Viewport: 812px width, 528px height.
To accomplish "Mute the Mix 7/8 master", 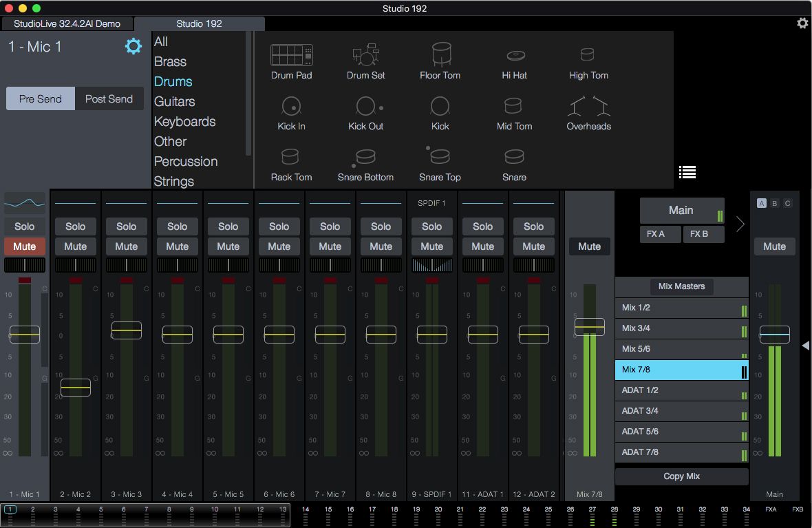I will point(589,246).
